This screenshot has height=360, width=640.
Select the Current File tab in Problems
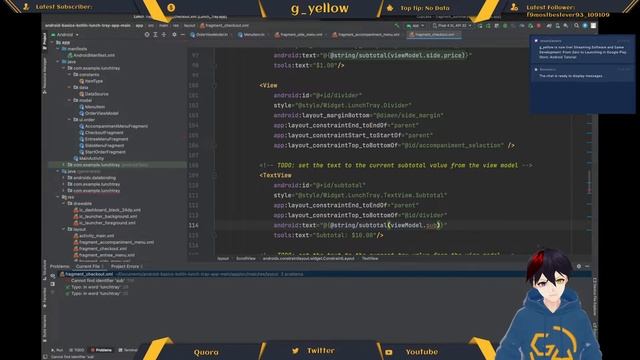click(88, 267)
